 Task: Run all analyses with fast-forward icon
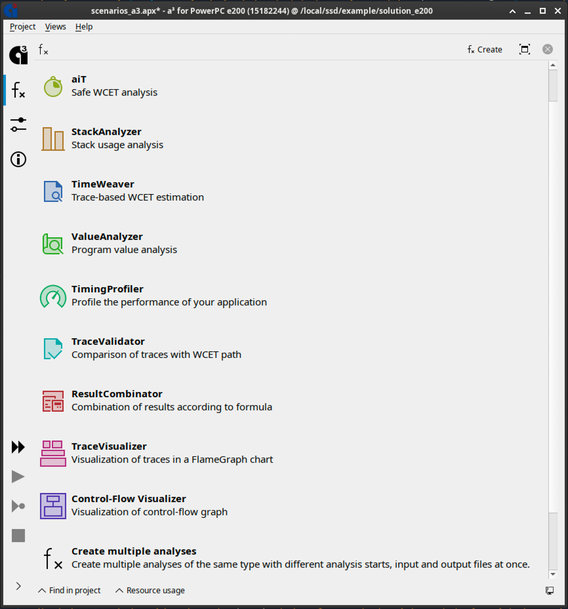(18, 447)
